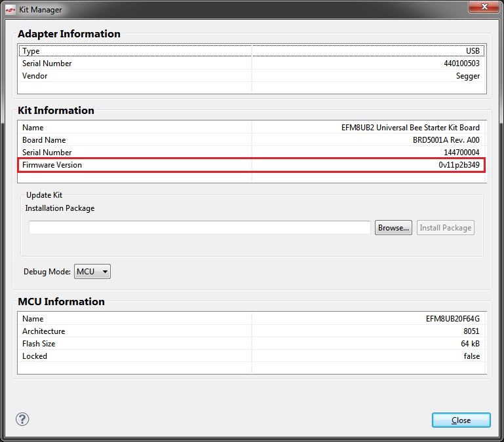Click the Kit Manager title bar icon
This screenshot has width=504, height=442.
tap(10, 9)
